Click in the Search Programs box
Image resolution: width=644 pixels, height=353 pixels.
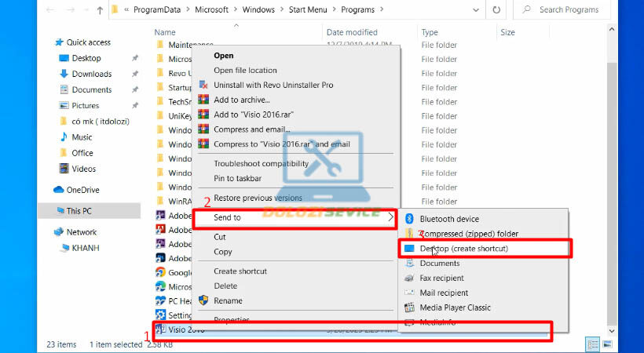(569, 10)
